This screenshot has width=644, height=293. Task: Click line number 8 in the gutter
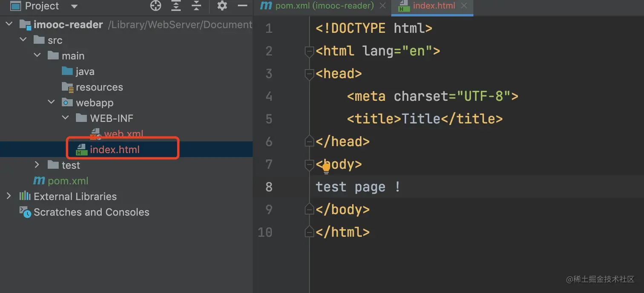tap(269, 187)
